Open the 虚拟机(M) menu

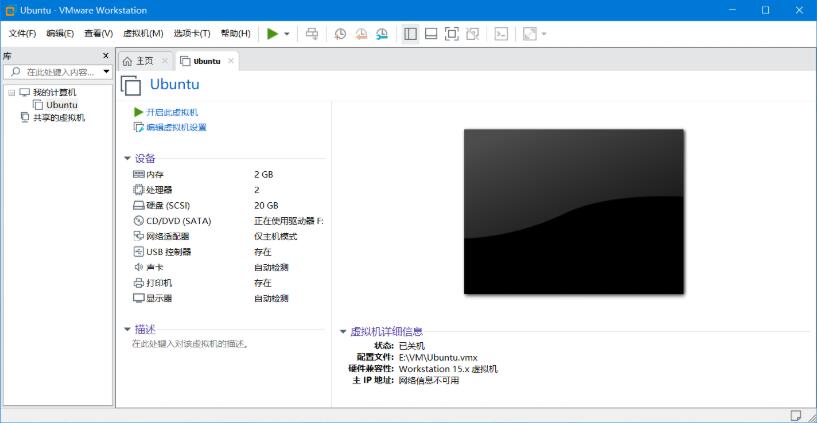pos(143,34)
